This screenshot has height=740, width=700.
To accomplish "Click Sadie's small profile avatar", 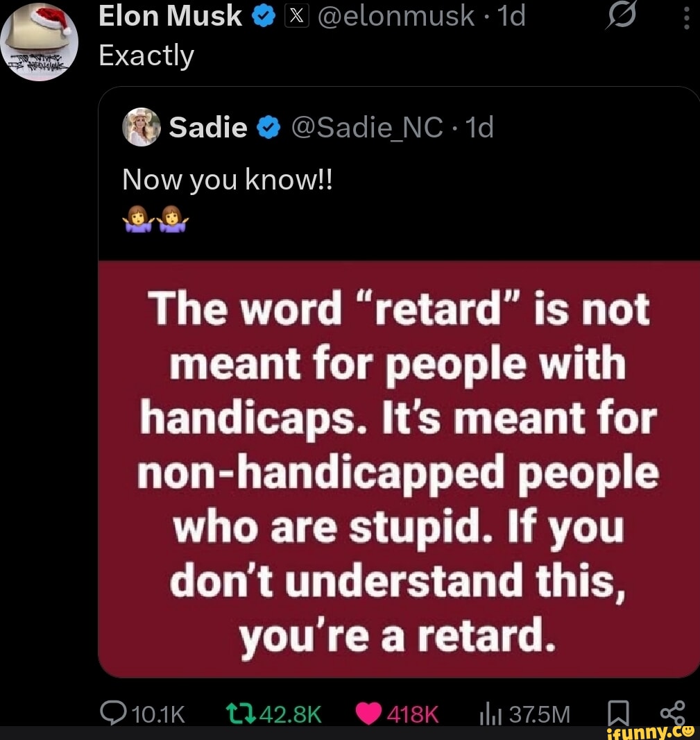I will click(x=141, y=126).
